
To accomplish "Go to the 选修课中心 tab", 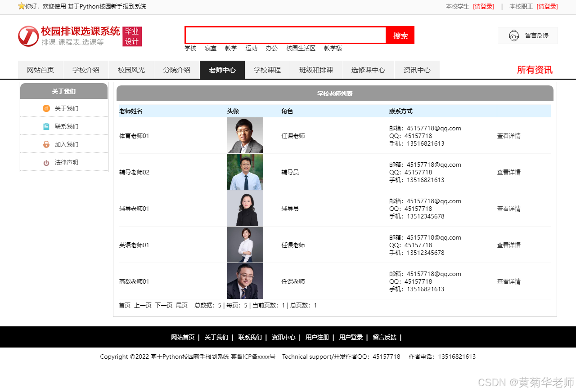I will click(x=368, y=70).
